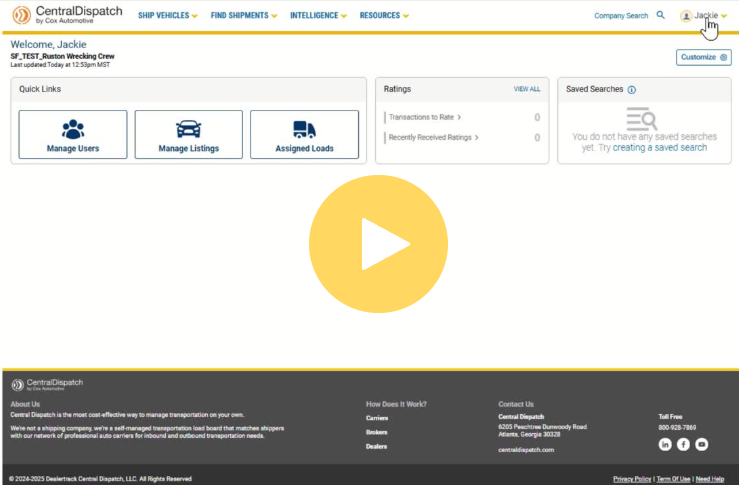Image resolution: width=739 pixels, height=487 pixels.
Task: Click the search magnifier icon
Action: (x=660, y=16)
